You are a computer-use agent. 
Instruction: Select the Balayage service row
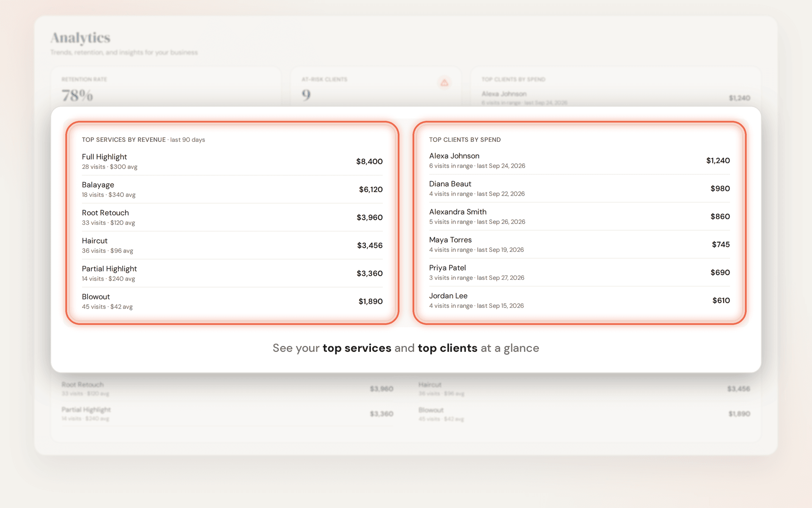pos(232,189)
